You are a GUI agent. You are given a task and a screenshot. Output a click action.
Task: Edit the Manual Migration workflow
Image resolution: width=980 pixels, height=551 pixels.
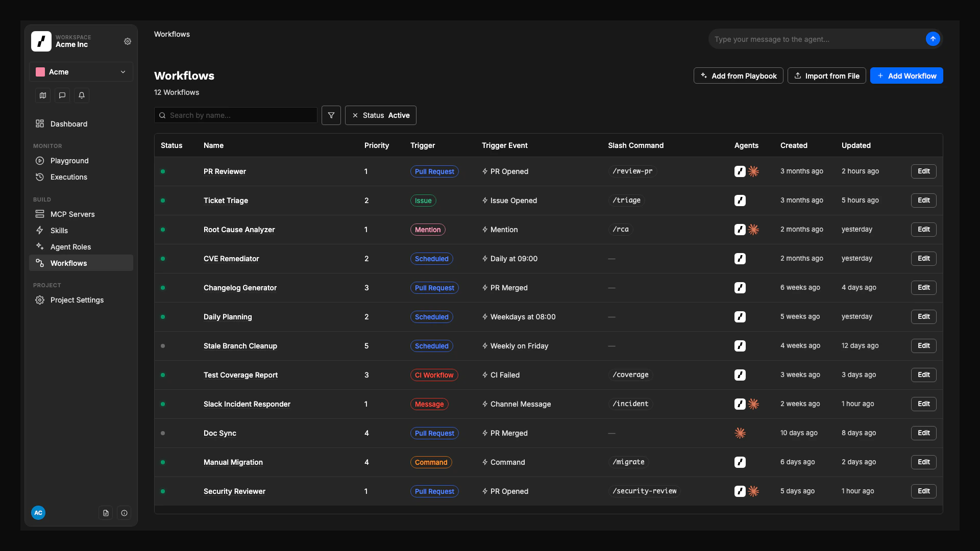[923, 462]
